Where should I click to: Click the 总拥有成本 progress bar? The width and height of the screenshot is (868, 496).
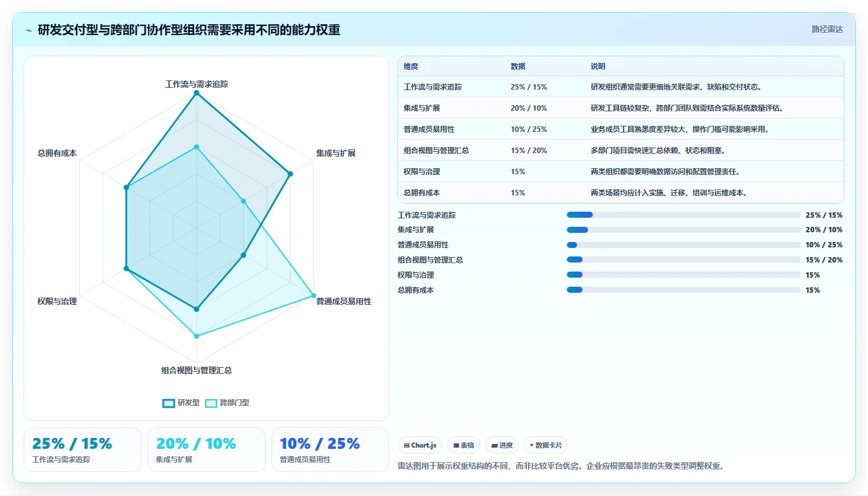click(x=684, y=290)
